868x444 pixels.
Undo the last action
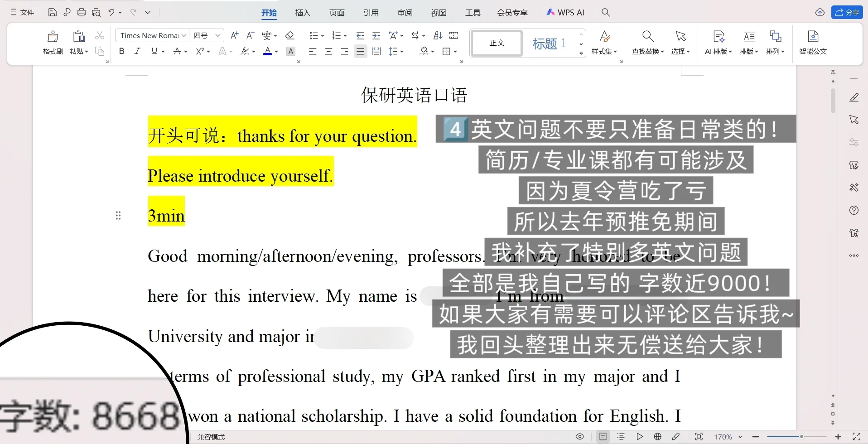(x=111, y=12)
